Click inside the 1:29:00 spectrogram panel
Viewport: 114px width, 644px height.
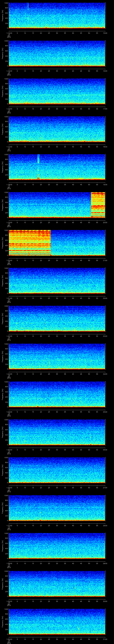point(57,584)
